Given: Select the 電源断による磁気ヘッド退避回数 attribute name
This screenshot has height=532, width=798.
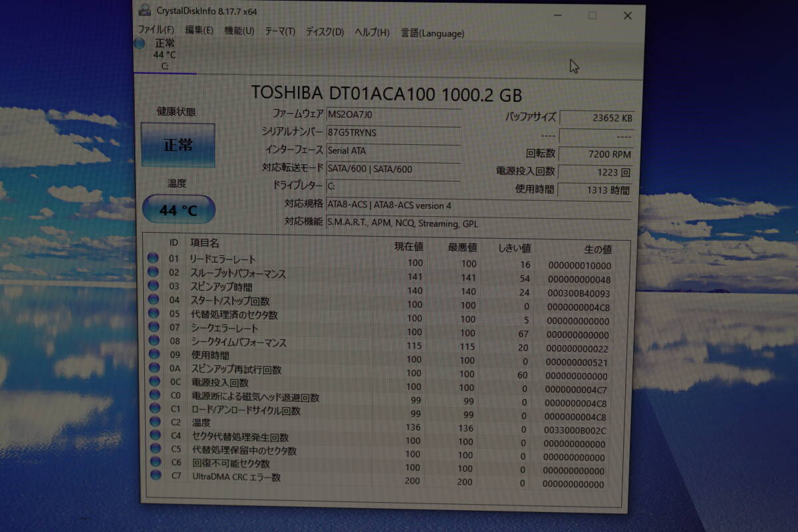Looking at the screenshot, I should pos(255,398).
